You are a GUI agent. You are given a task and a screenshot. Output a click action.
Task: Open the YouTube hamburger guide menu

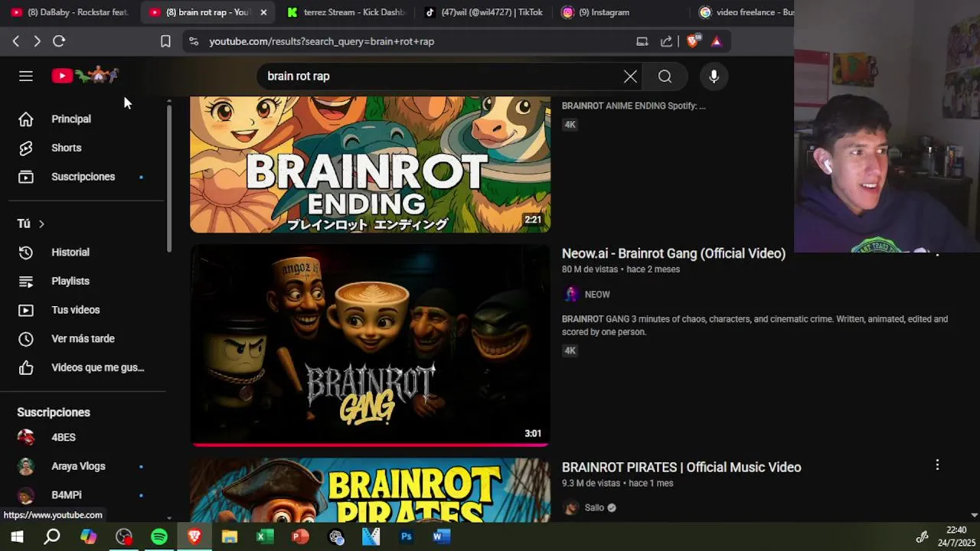tap(26, 76)
